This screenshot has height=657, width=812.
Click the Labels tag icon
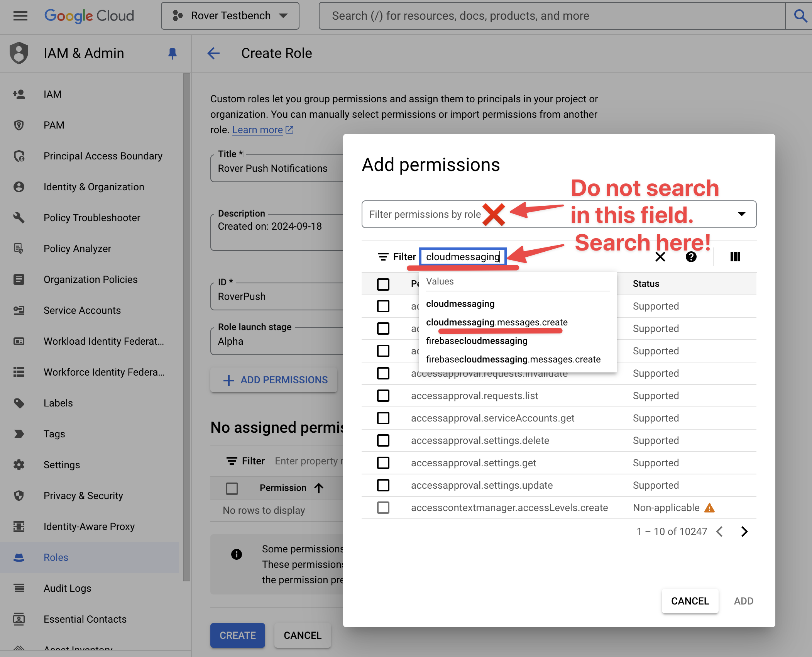(x=19, y=403)
